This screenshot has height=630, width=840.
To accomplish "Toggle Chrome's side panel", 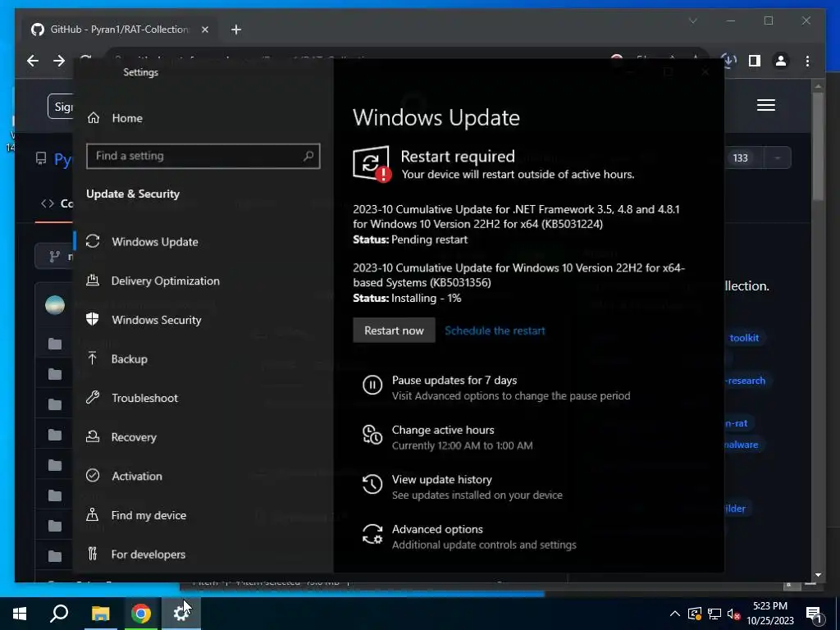I will click(x=755, y=61).
